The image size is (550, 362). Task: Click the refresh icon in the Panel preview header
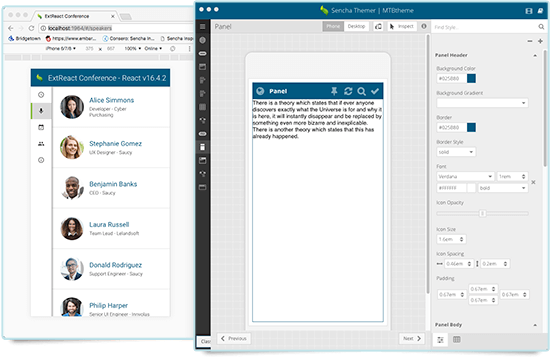click(x=348, y=91)
